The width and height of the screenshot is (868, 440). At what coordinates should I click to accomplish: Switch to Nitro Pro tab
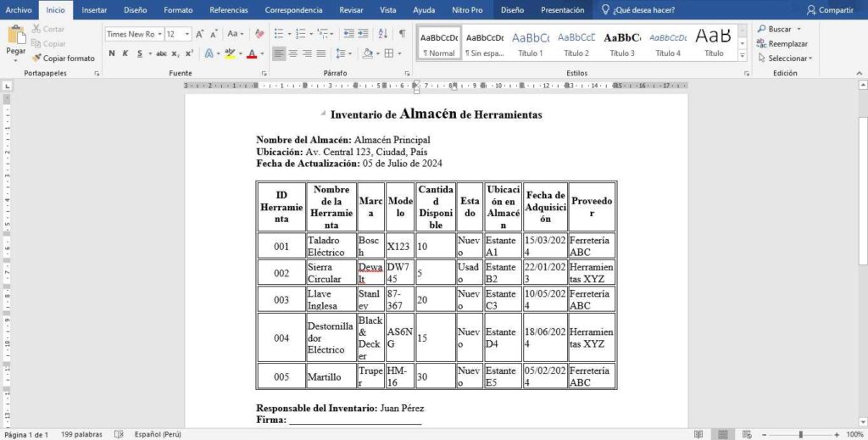pyautogui.click(x=467, y=10)
